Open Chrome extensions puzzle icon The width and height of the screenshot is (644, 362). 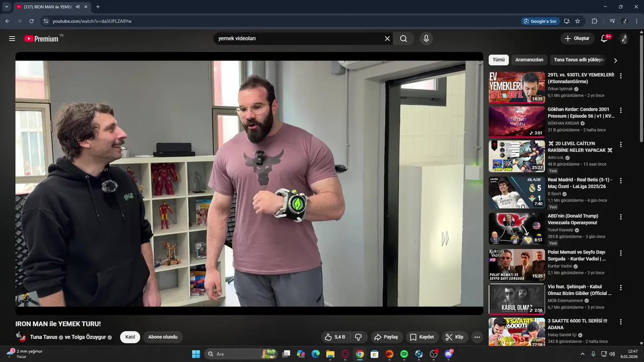tap(594, 21)
